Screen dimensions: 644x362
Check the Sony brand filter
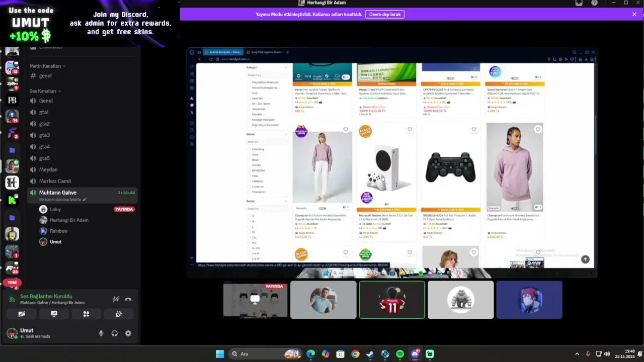250,154
